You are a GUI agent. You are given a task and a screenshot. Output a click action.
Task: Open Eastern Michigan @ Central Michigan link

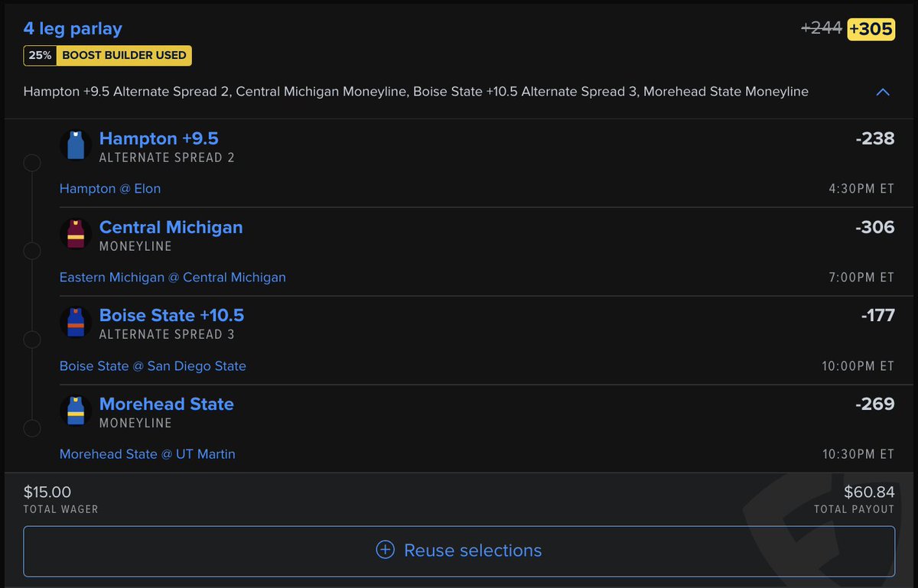point(173,278)
